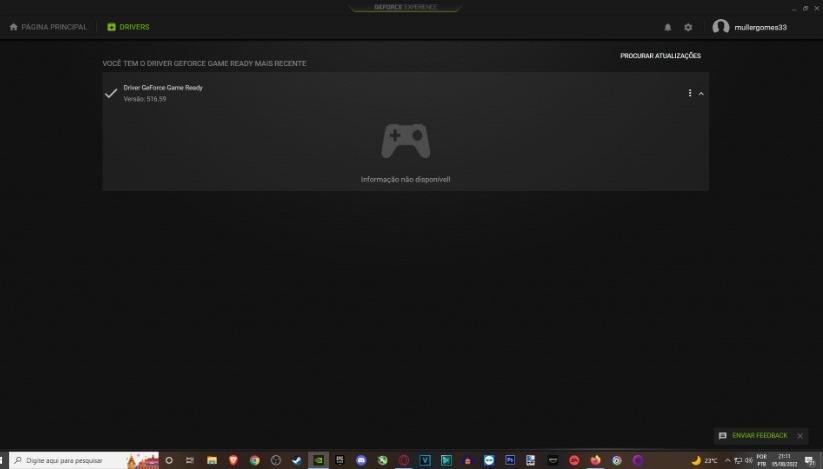823x469 pixels.
Task: Open Firefox from taskbar
Action: 595,460
